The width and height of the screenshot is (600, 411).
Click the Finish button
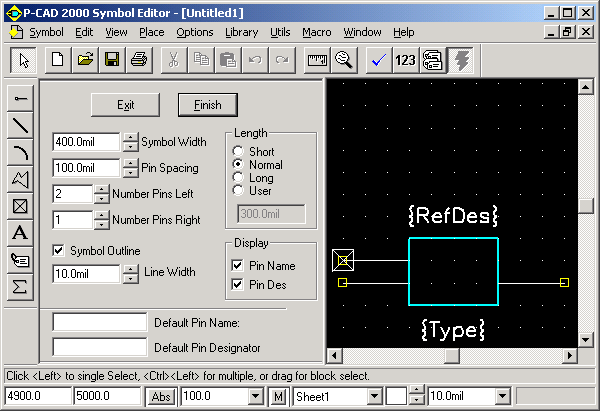[x=208, y=105]
